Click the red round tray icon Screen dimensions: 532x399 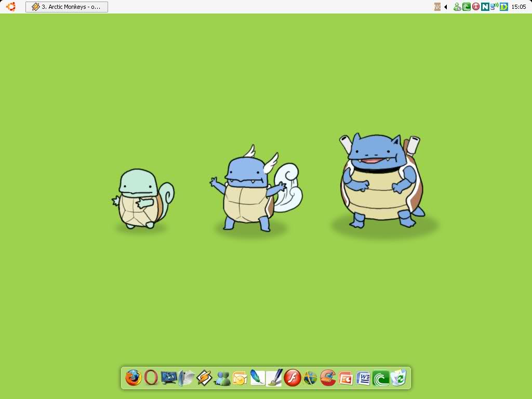coord(476,6)
